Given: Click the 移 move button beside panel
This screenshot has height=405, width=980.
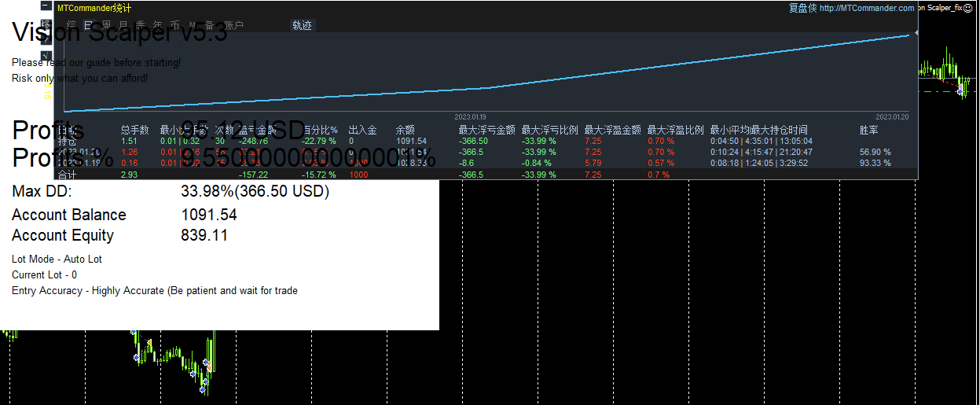Looking at the screenshot, I should click(x=46, y=24).
